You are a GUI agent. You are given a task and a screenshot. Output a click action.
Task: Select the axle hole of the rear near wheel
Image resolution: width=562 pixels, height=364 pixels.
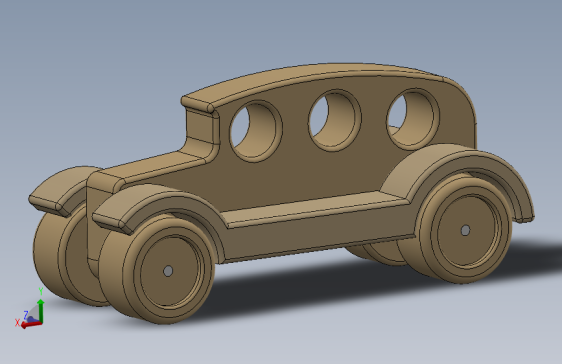click(x=465, y=230)
